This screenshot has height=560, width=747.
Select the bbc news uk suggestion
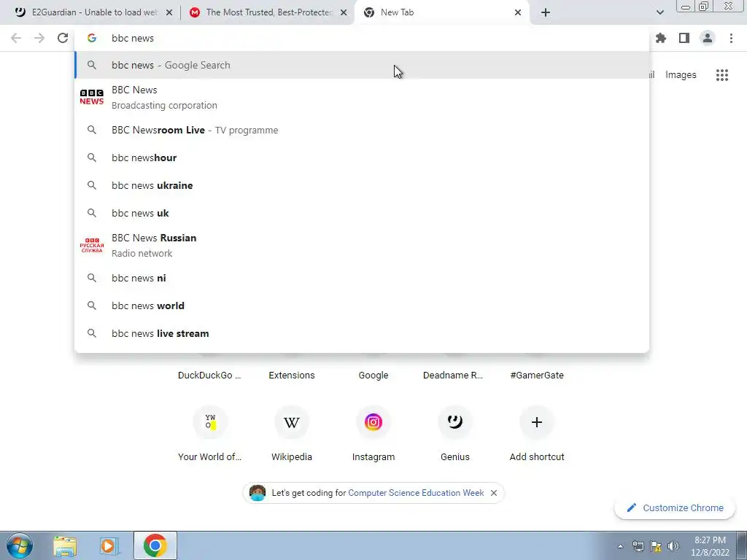point(362,213)
